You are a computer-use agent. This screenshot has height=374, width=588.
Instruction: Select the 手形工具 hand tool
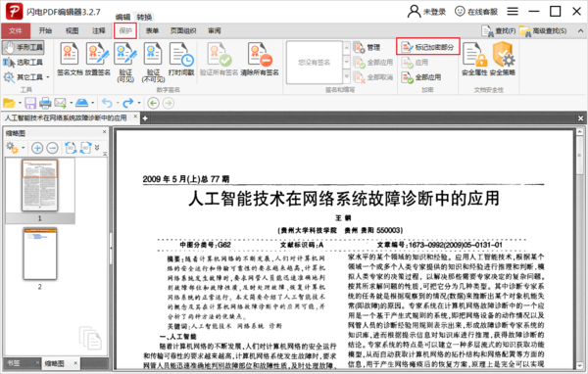coord(24,47)
